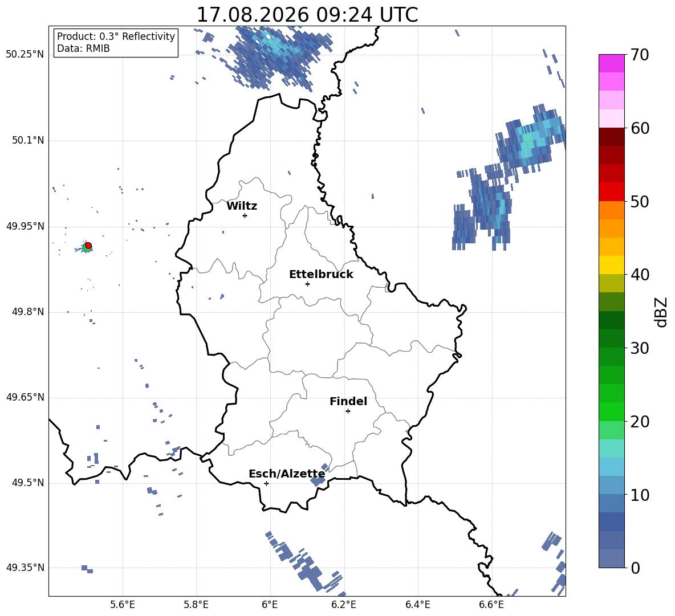Click the 17.08.2026 09:24 UTC title
This screenshot has height=616, width=675.
pos(307,15)
